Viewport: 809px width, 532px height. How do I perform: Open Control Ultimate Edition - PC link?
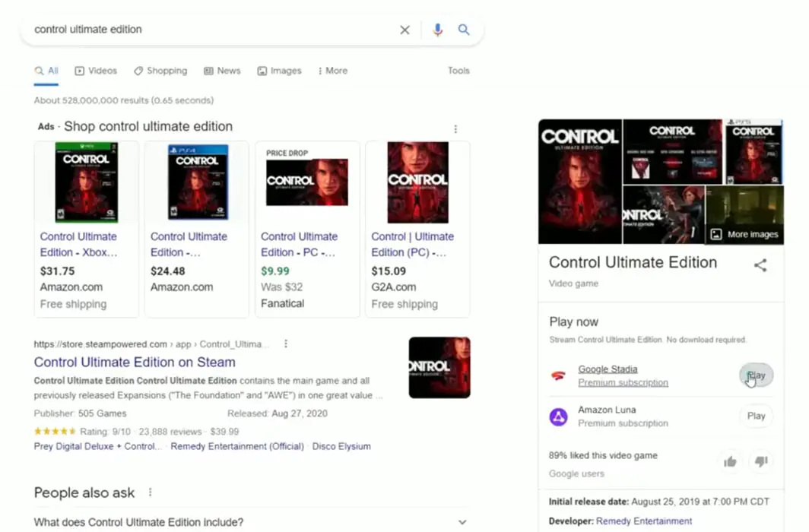[300, 245]
